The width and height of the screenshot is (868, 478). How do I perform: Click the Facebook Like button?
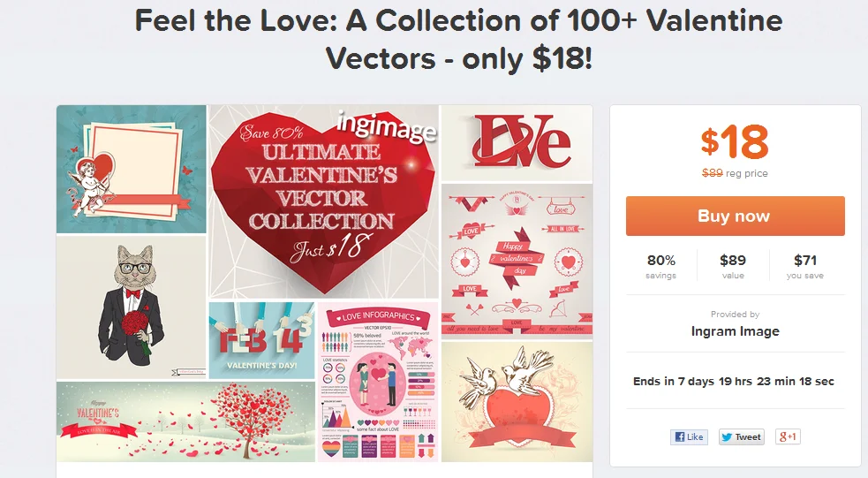[689, 437]
